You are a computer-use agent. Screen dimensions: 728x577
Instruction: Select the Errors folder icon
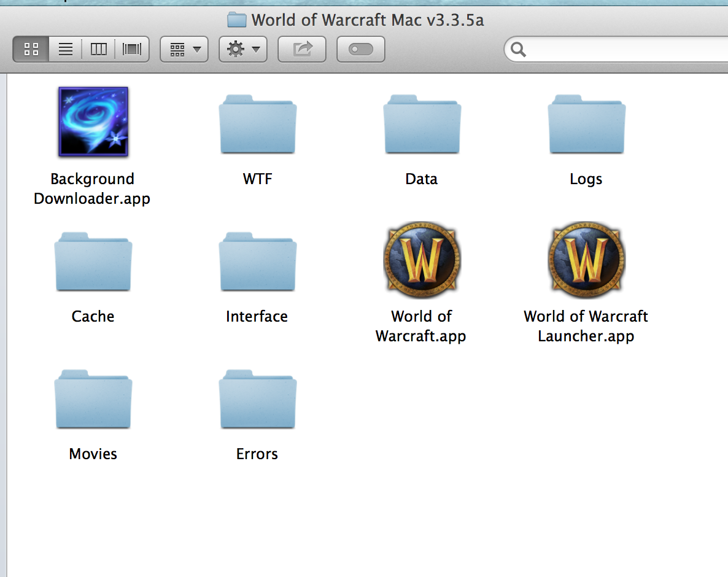[x=258, y=399]
